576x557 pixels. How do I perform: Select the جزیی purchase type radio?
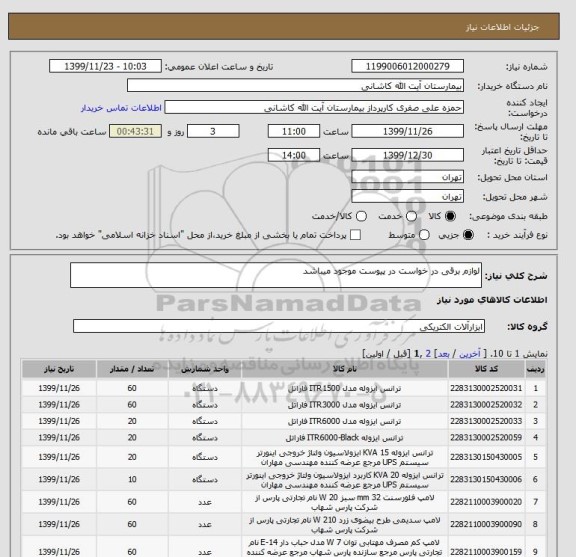[468, 235]
